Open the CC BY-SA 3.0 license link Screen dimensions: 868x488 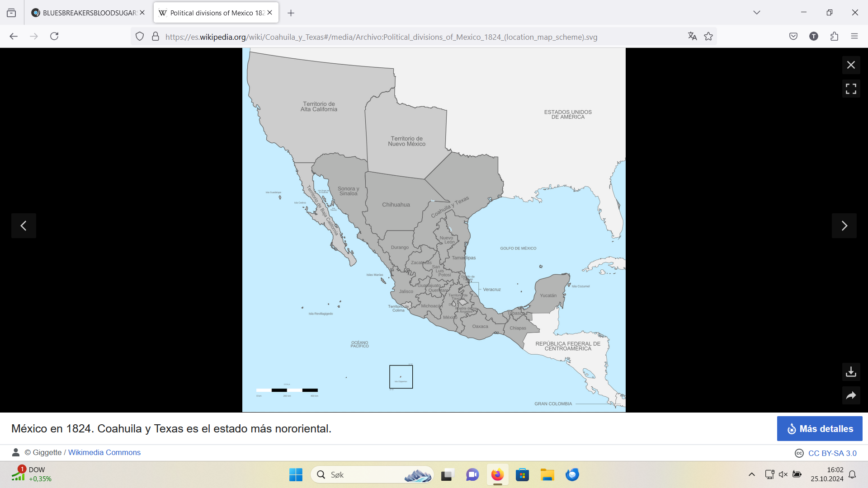coord(832,453)
